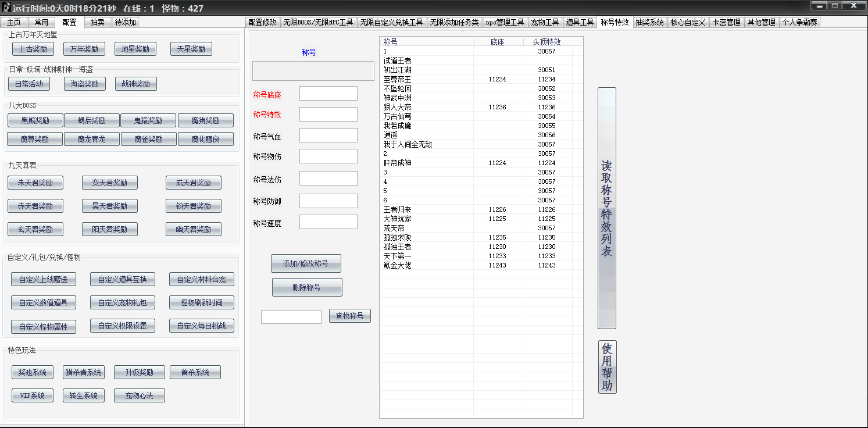
Task: Sort list by 头顶特效 column header
Action: tap(546, 42)
